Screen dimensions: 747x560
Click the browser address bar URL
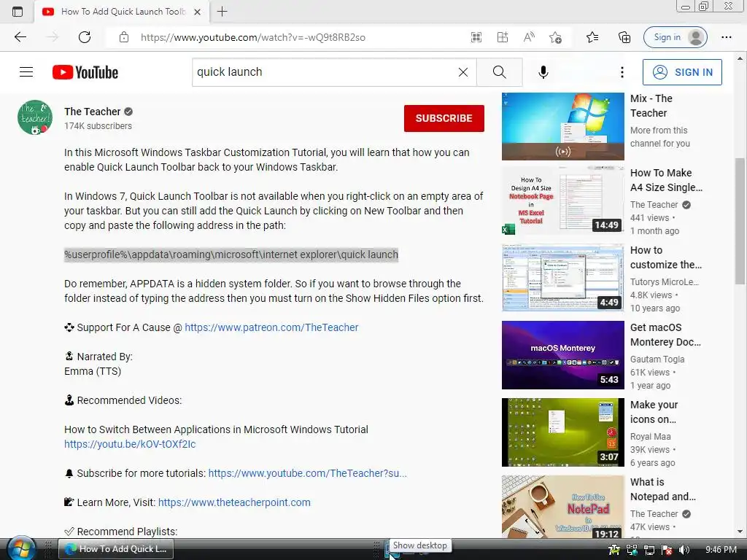click(x=253, y=37)
